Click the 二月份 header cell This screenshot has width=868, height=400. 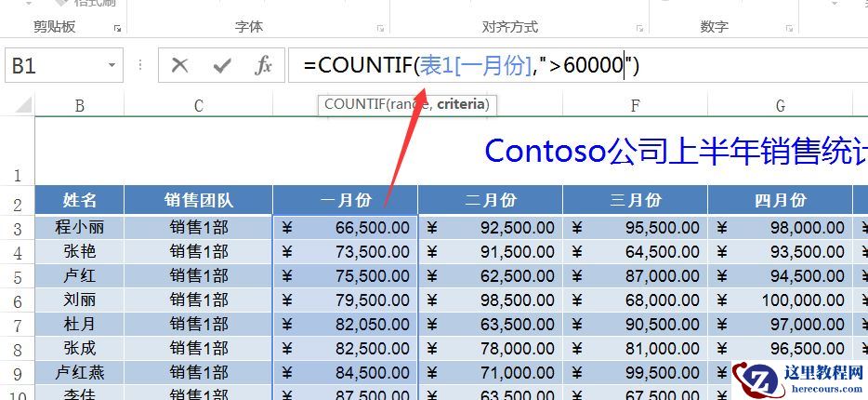click(491, 200)
